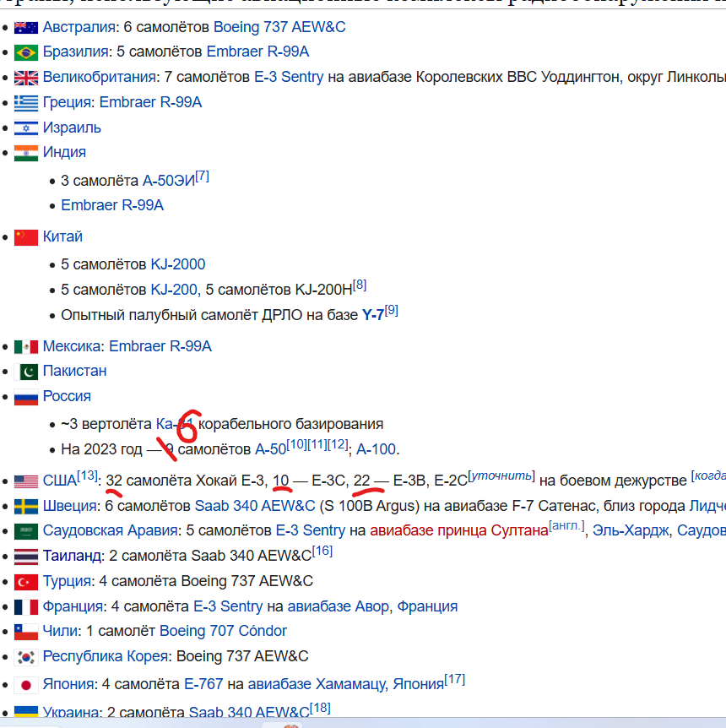This screenshot has height=728, width=726.
Task: Click the India flag icon
Action: pos(26,153)
